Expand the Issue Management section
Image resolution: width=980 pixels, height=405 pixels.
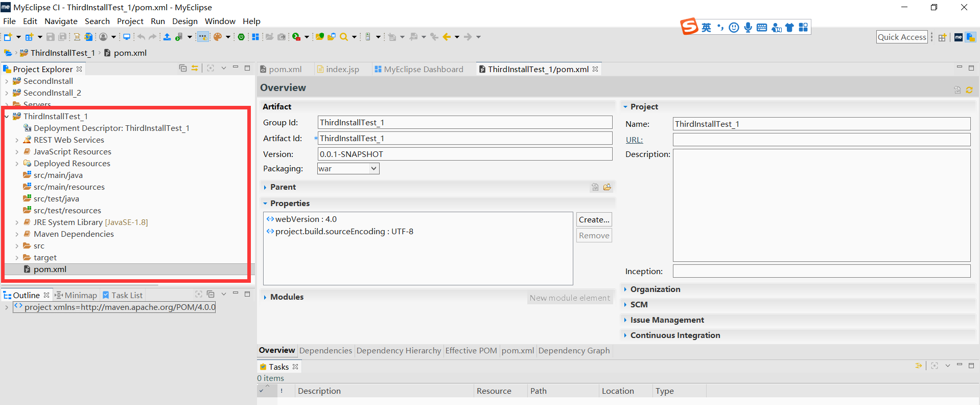[625, 320]
